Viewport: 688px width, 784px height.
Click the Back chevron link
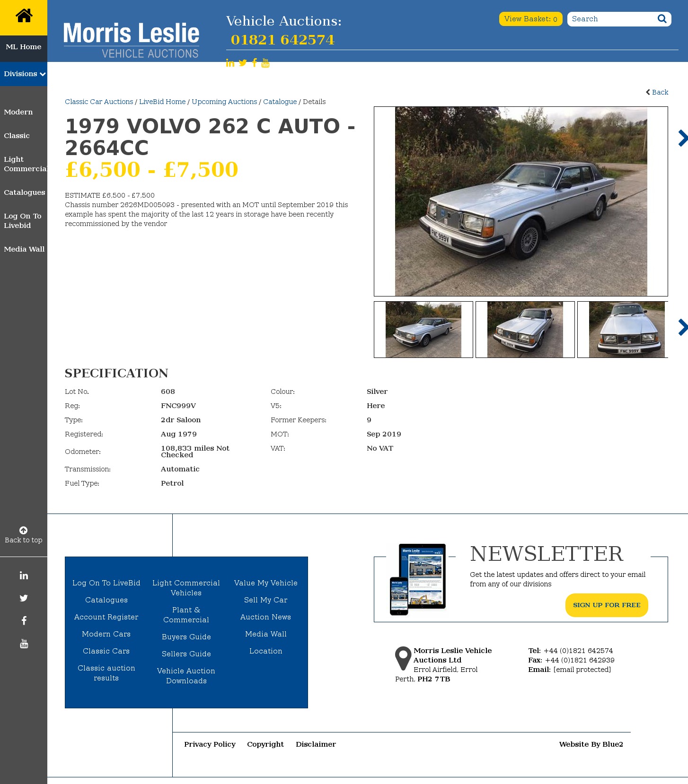pos(657,92)
